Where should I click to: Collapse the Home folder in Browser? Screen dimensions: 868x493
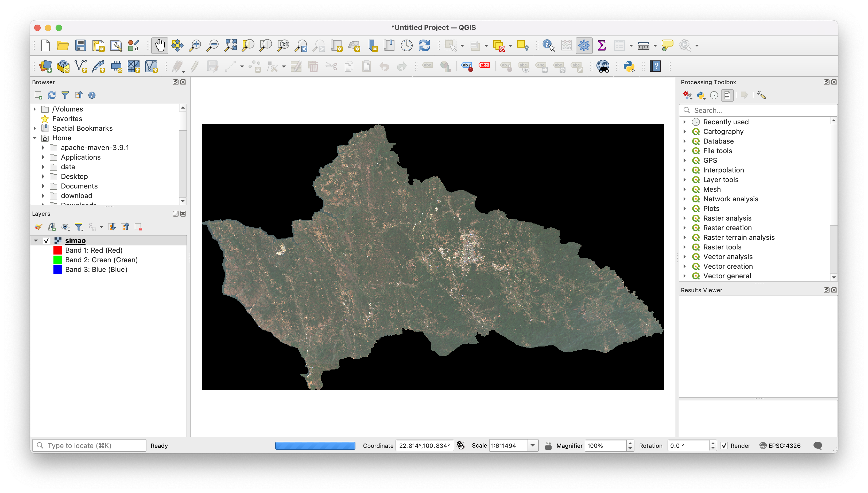(35, 138)
